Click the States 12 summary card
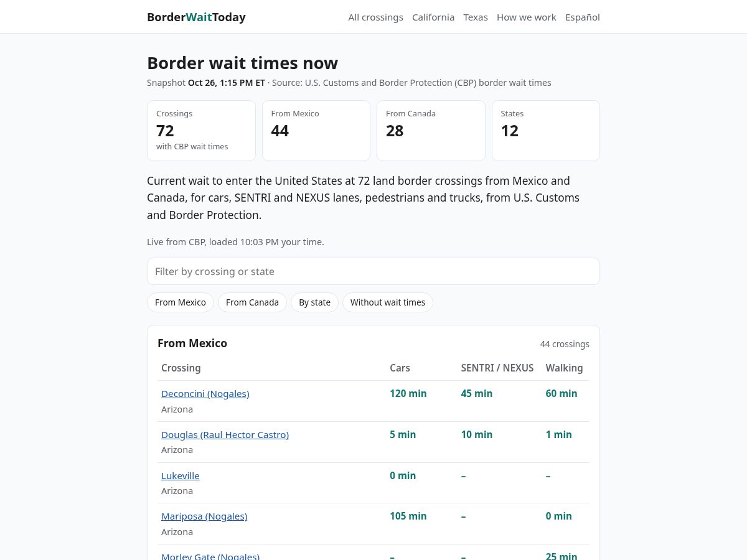Viewport: 747px width, 560px height. pyautogui.click(x=546, y=131)
